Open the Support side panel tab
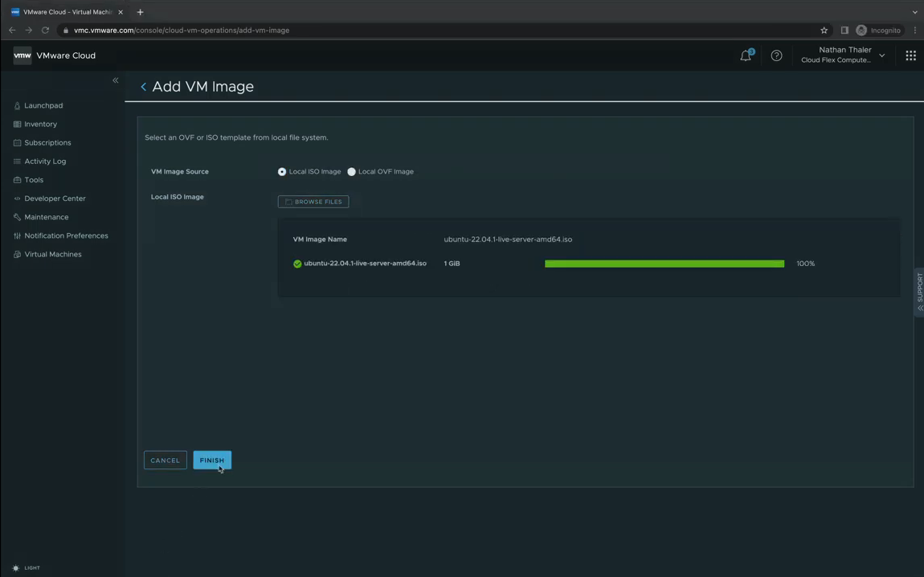The height and width of the screenshot is (577, 924). [919, 293]
